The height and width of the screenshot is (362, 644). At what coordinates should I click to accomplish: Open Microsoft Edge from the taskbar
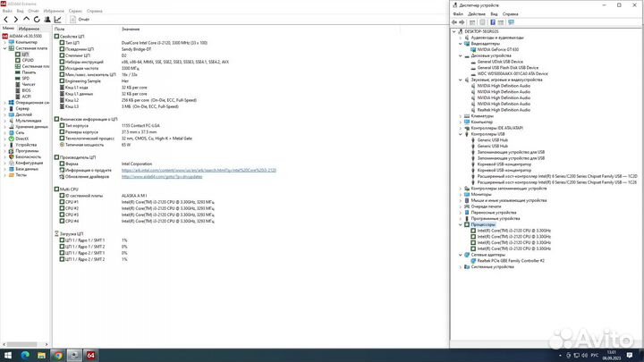pos(25,355)
